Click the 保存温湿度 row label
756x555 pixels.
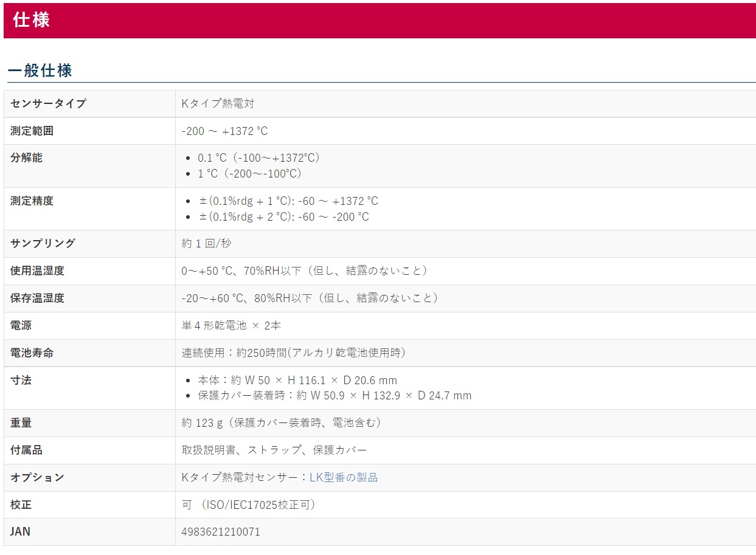click(x=37, y=298)
